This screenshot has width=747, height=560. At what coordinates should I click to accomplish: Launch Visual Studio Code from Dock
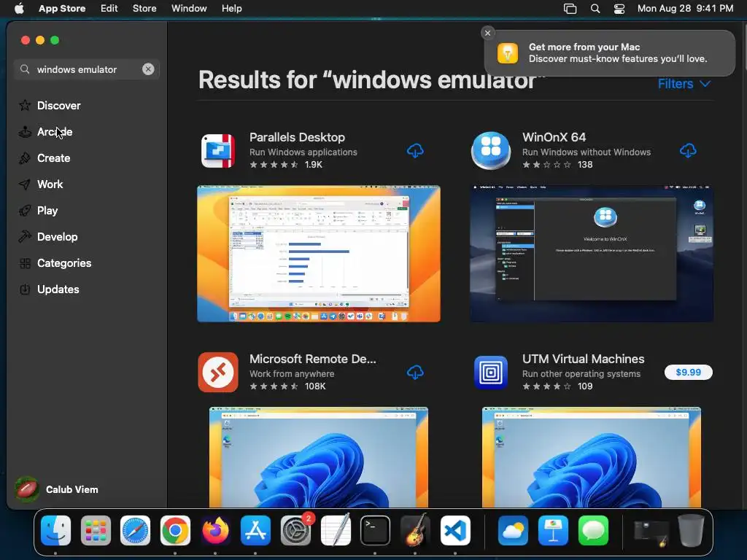455,531
